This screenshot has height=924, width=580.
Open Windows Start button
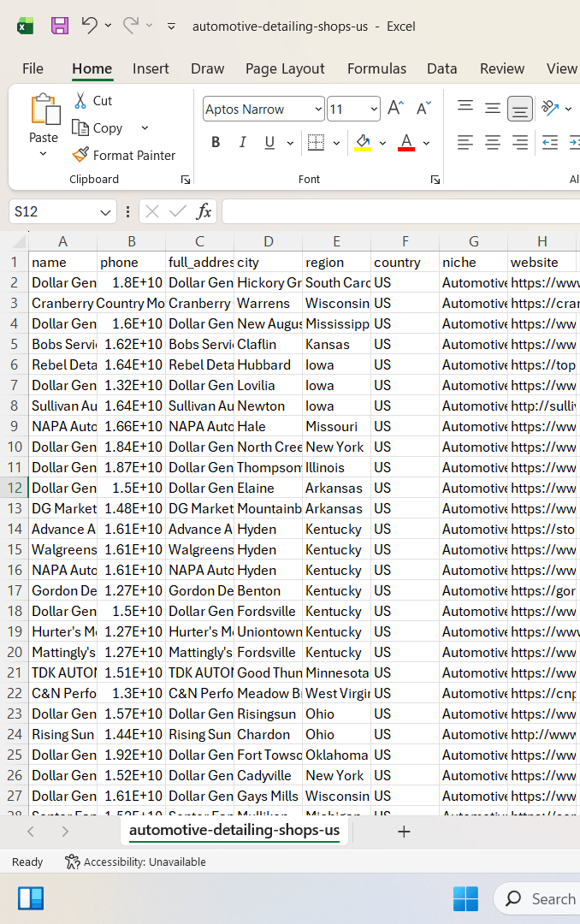[x=465, y=898]
